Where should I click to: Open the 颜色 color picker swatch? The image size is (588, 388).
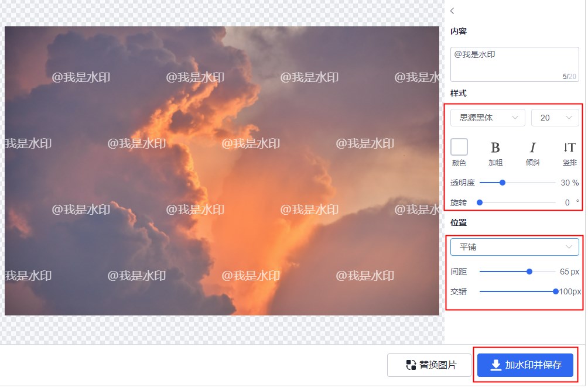click(459, 147)
